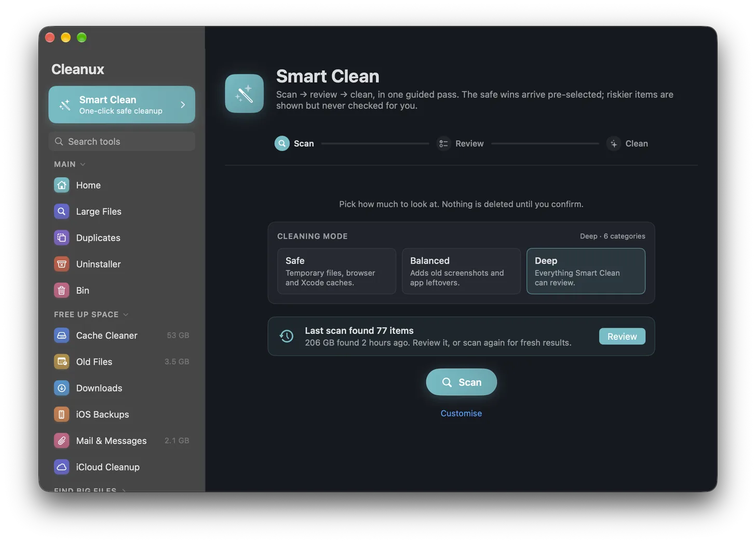The image size is (756, 543).
Task: Click the Cleanux app title
Action: (x=78, y=69)
